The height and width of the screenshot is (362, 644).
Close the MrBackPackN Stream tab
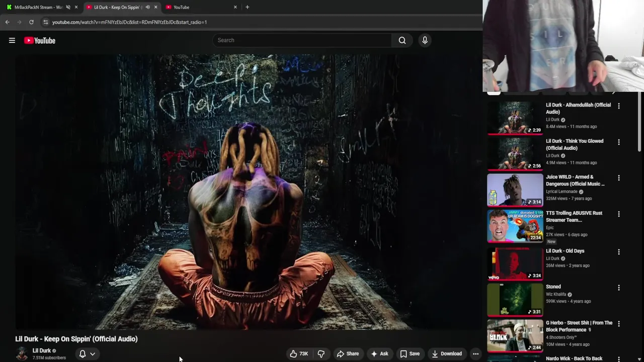tap(76, 7)
